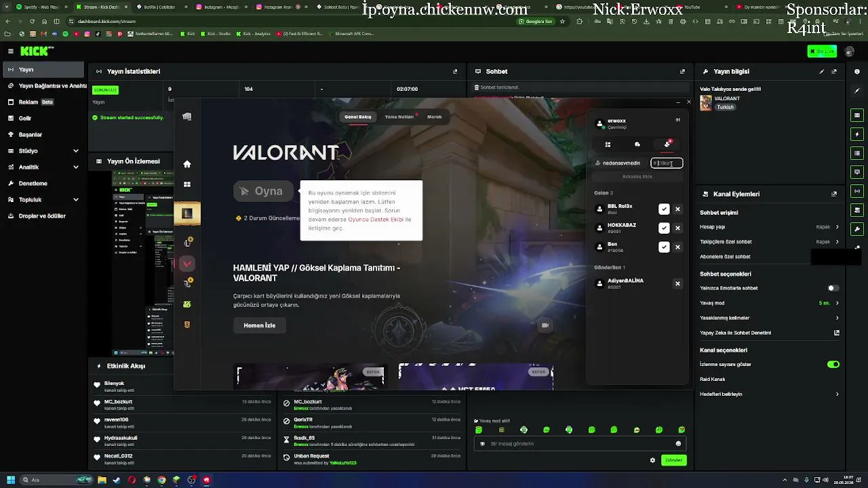Select the Valorant icon in the Riot sidebar
868x488 pixels.
pyautogui.click(x=187, y=264)
